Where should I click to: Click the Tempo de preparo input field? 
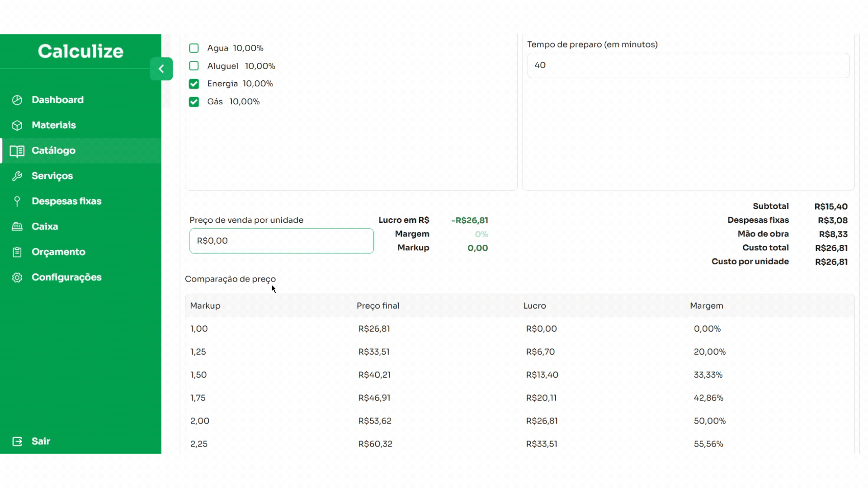tap(688, 66)
